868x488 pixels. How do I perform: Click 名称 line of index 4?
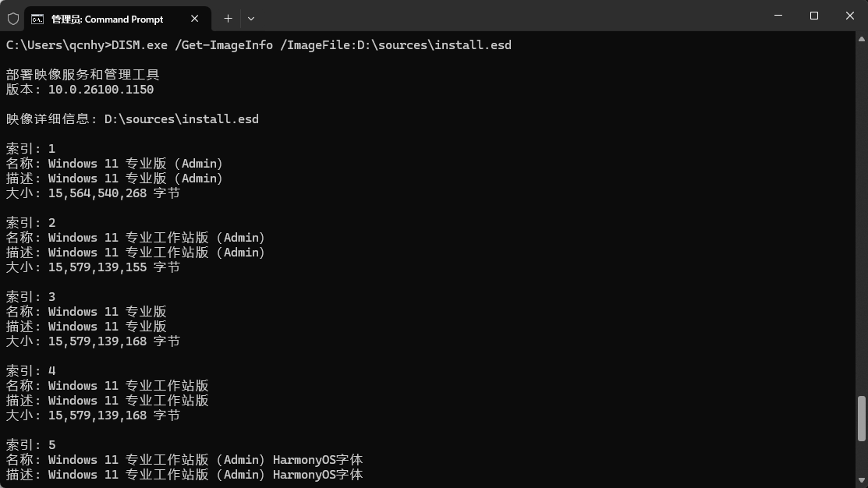[108, 386]
